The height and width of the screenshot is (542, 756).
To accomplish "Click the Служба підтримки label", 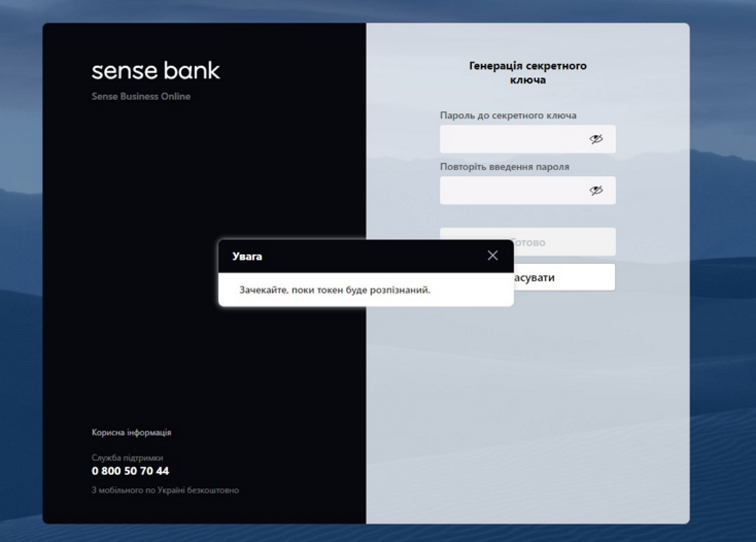I will point(127,458).
